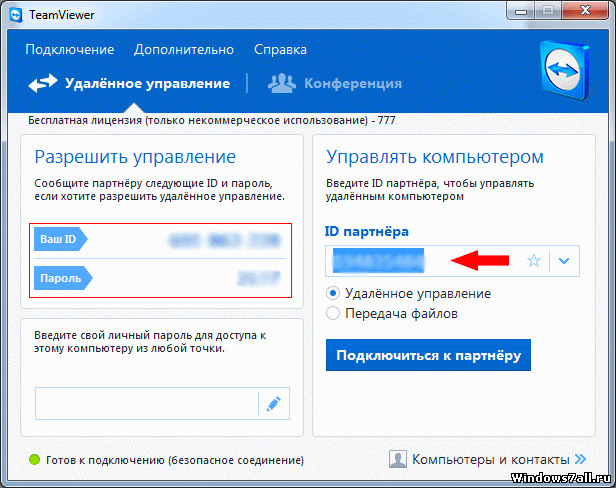This screenshot has height=488, width=616.
Task: Click the contacts person icon
Action: [x=398, y=459]
